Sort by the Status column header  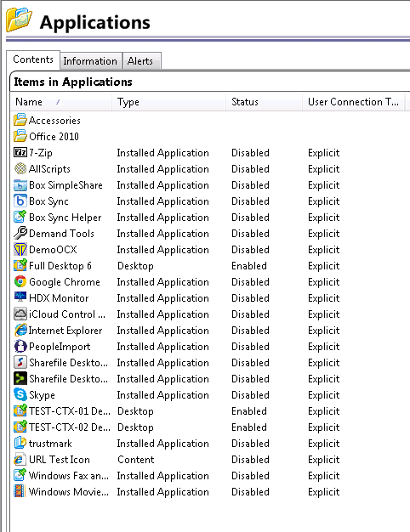pyautogui.click(x=264, y=102)
